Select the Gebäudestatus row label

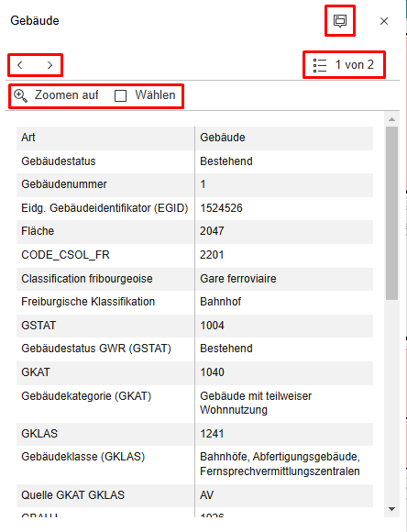59,161
